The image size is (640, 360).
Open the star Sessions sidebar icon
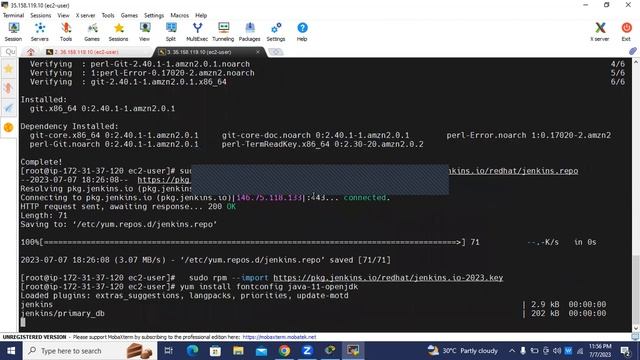pos(9,69)
